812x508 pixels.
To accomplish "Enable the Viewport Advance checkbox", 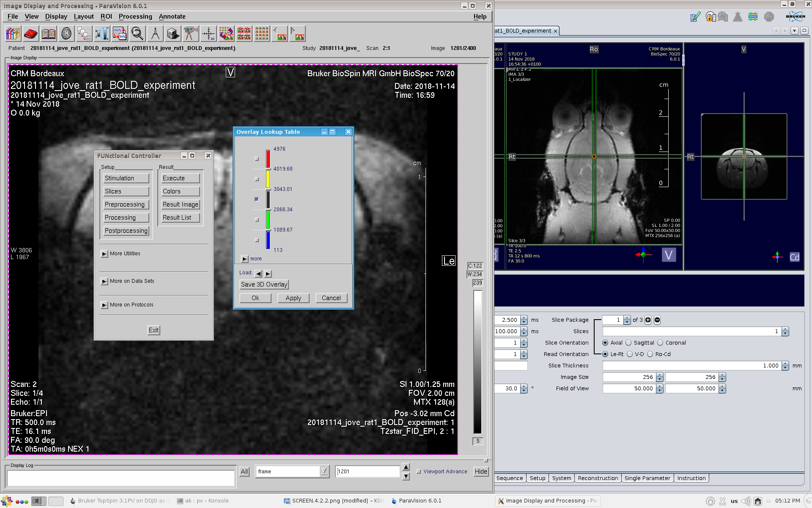I will tap(419, 472).
